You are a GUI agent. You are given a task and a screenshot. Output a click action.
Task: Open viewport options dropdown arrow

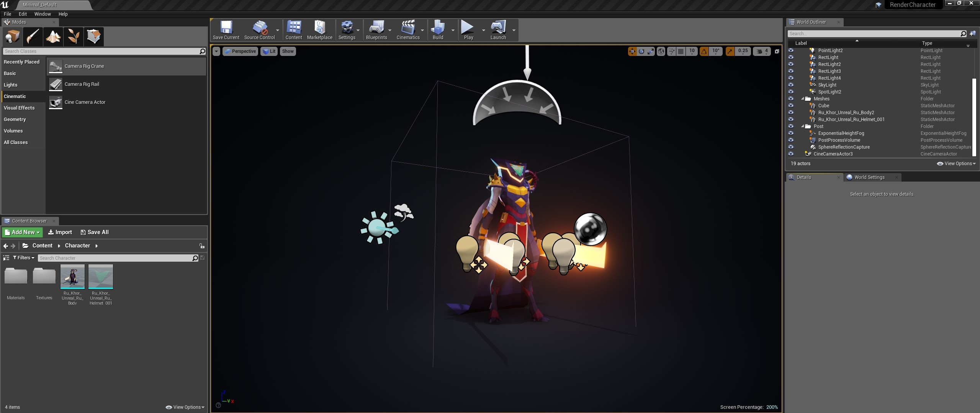pos(216,51)
